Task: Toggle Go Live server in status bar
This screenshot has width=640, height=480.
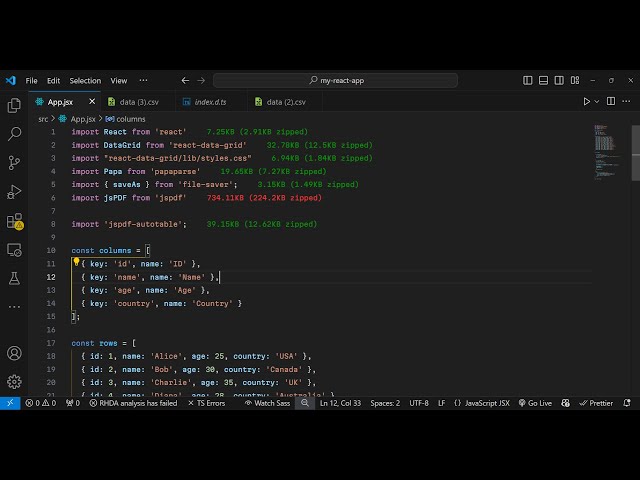Action: tap(535, 403)
